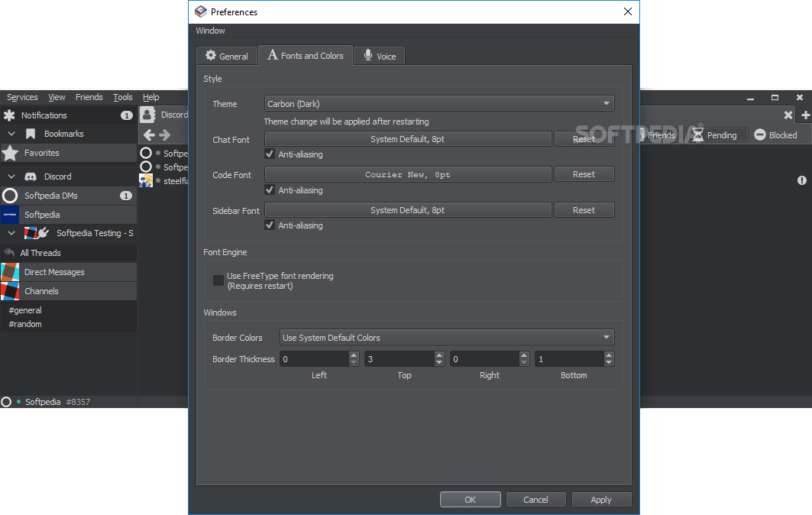Select the #random channel
The width and height of the screenshot is (812, 515).
[27, 323]
